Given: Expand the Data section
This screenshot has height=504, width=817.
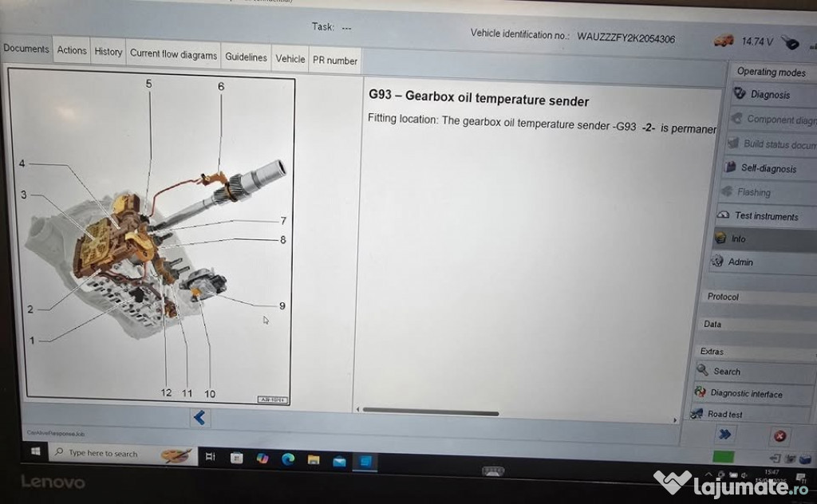Looking at the screenshot, I should (712, 324).
